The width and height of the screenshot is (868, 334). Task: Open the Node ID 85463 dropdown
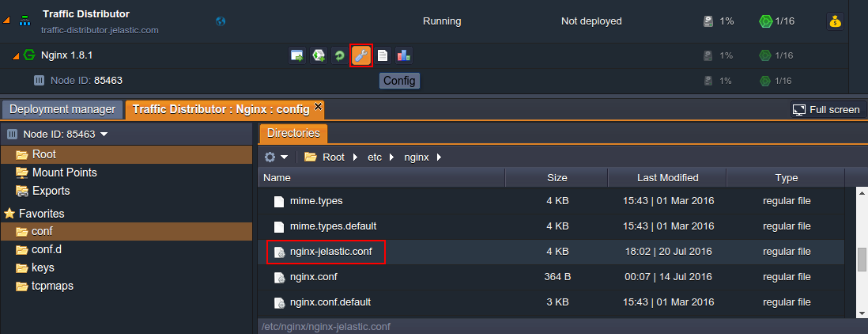(104, 135)
